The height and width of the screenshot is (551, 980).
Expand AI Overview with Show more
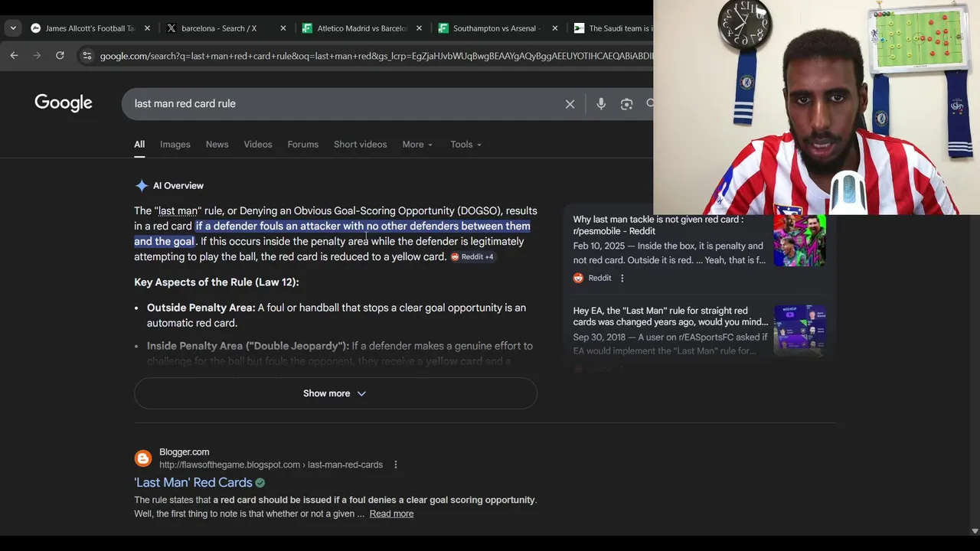[x=335, y=393]
